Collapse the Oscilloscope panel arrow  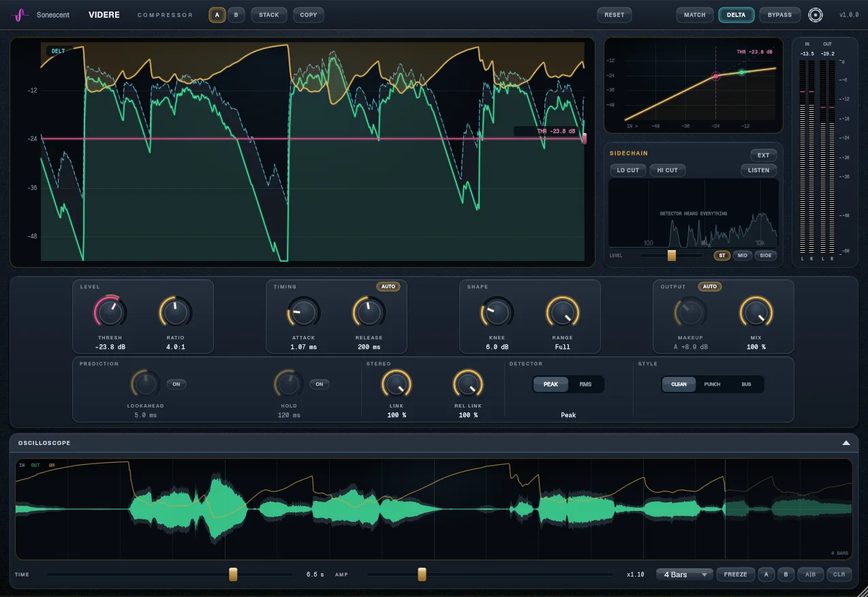[846, 443]
